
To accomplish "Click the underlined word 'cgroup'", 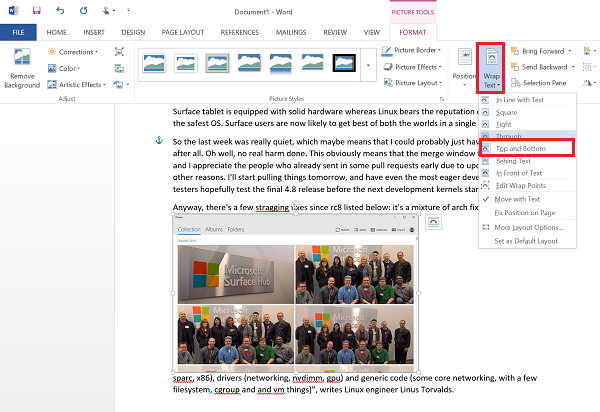I will click(x=227, y=390).
